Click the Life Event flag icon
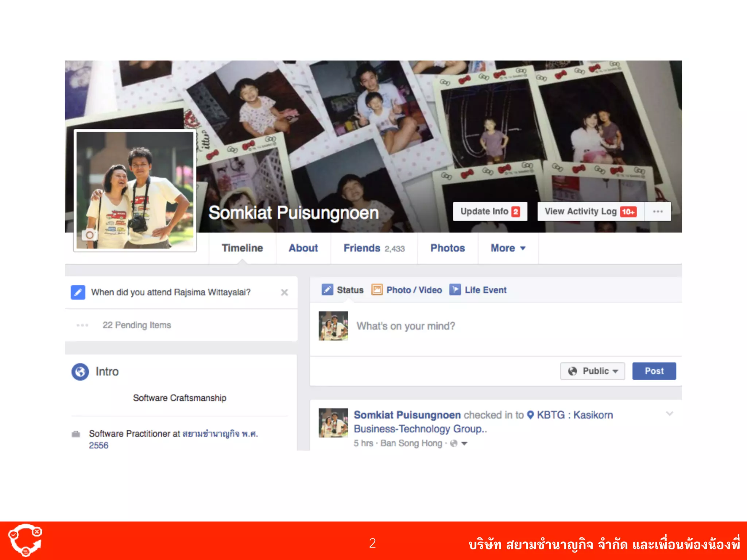This screenshot has height=560, width=747. tap(455, 290)
